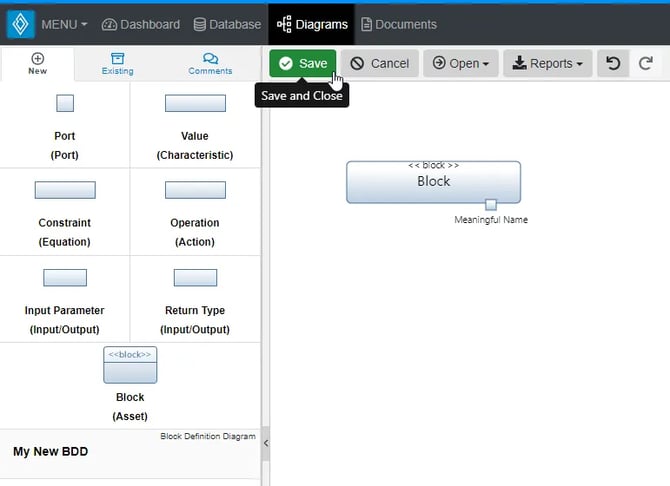Viewport: 670px width, 486px height.
Task: Click the Redo arrow icon
Action: pos(646,63)
